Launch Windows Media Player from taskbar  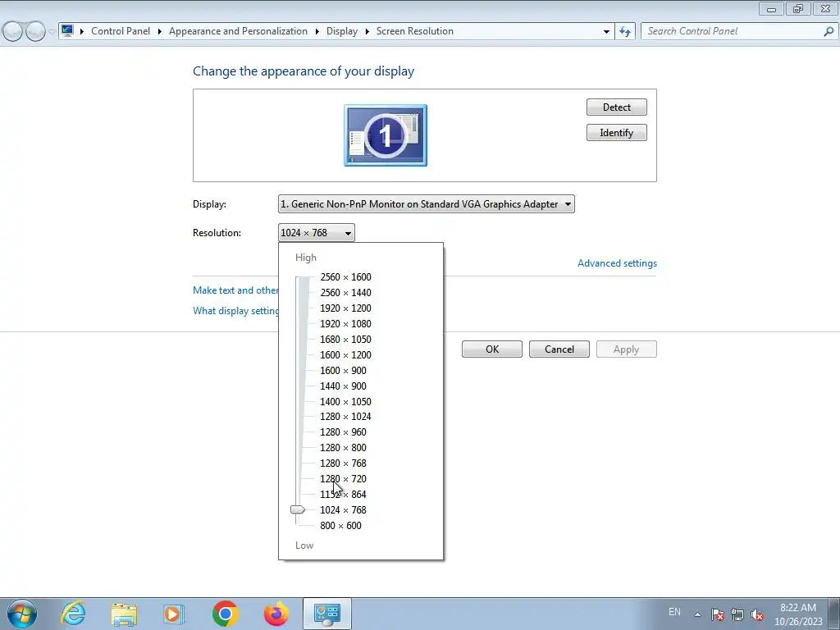click(x=174, y=614)
